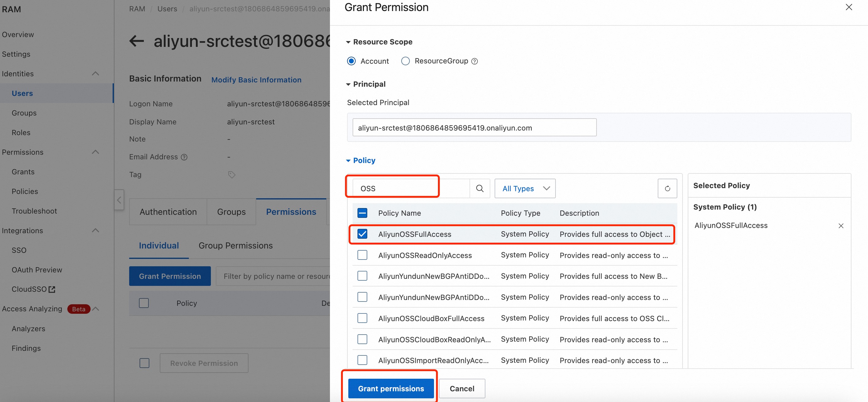Close the Grant Permission panel with X
Viewport: 868px width, 402px height.
[x=849, y=7]
